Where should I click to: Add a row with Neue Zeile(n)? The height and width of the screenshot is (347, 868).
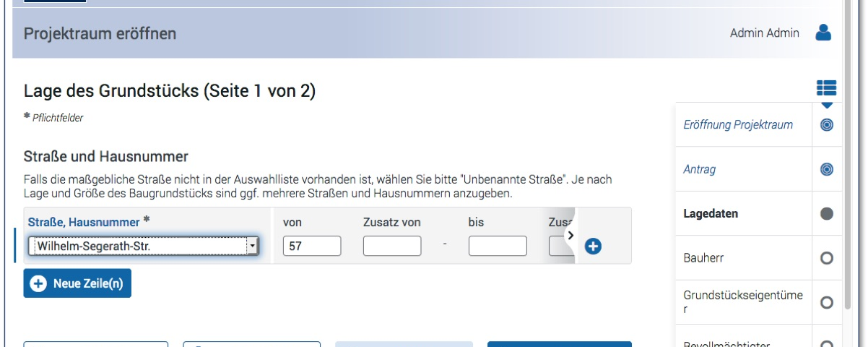tap(77, 283)
